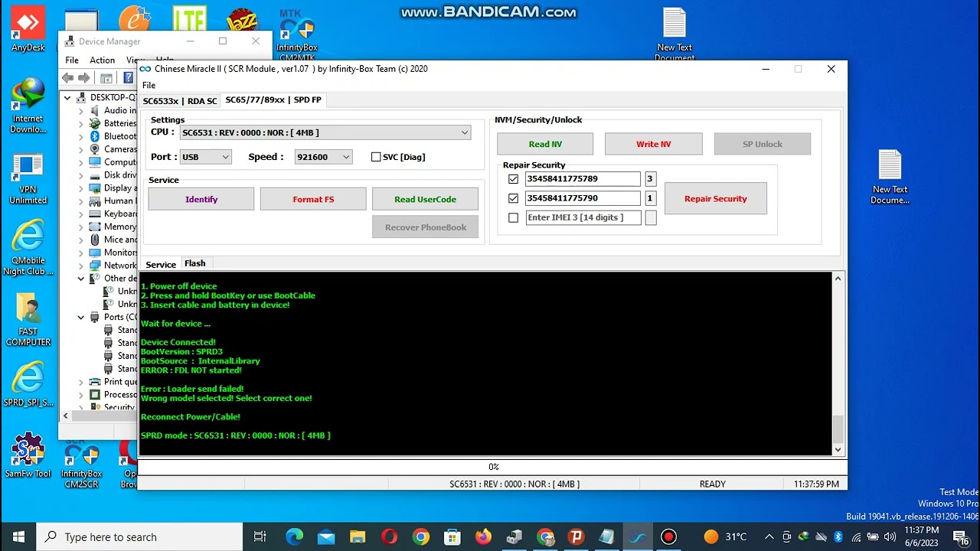The width and height of the screenshot is (980, 551).
Task: Click the Device Manager forward arrow icon
Action: coord(84,78)
